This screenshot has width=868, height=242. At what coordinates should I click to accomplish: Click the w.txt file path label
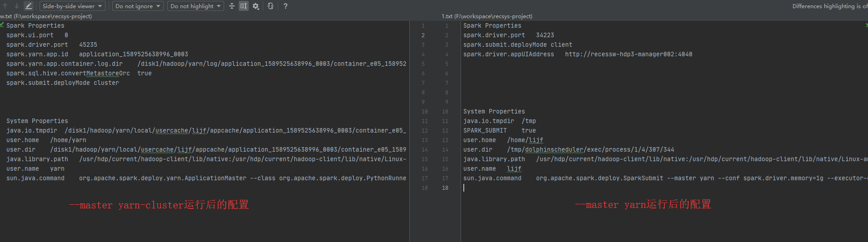pyautogui.click(x=46, y=16)
